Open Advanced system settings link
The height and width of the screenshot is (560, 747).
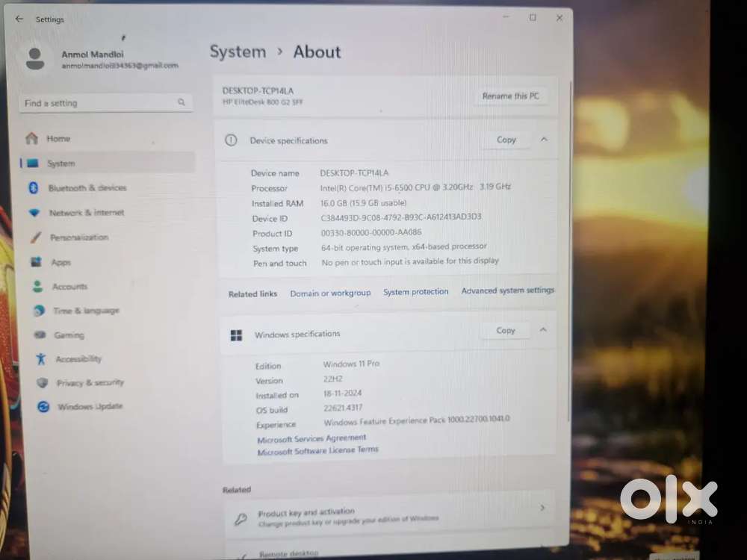pyautogui.click(x=508, y=290)
